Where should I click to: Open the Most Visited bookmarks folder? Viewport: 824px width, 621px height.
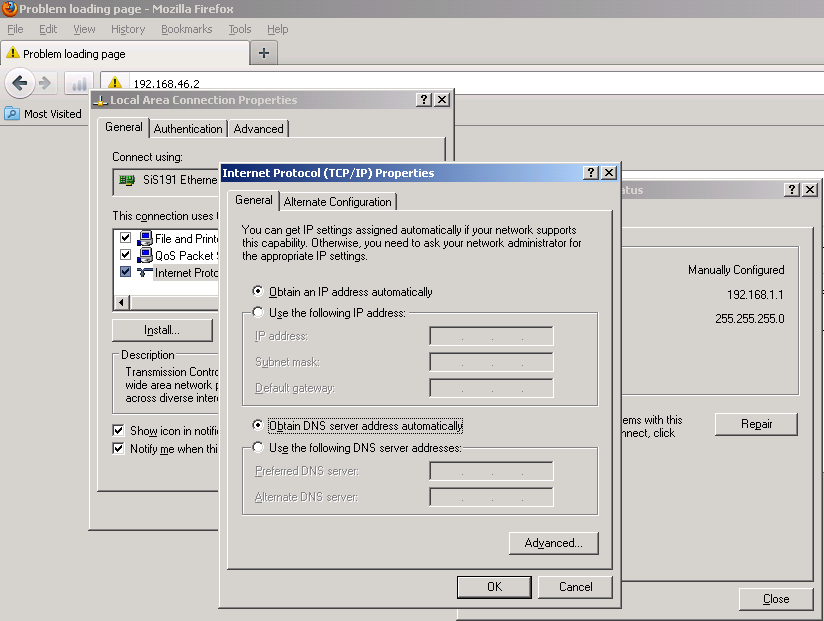(44, 113)
